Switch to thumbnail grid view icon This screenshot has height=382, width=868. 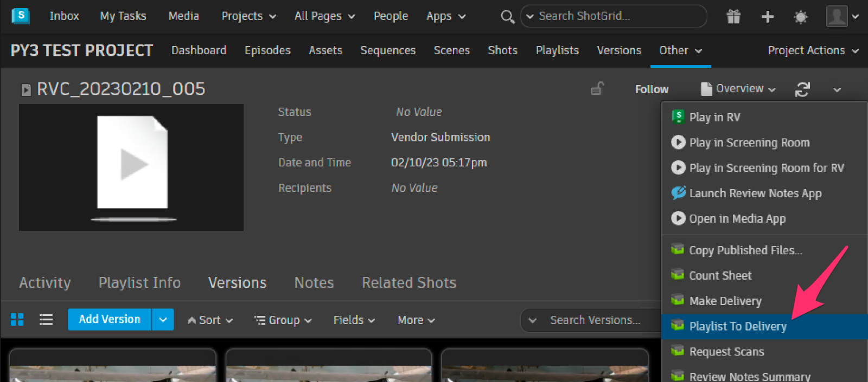pos(17,320)
